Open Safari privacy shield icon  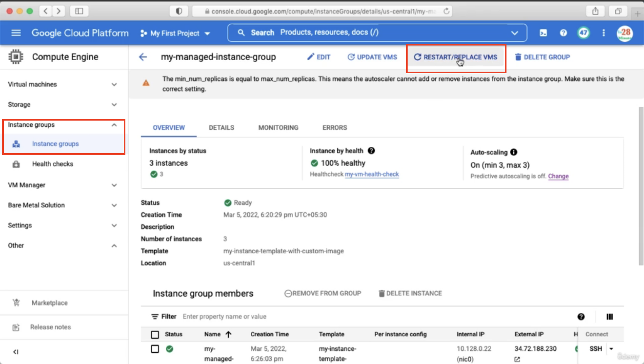[x=179, y=11]
